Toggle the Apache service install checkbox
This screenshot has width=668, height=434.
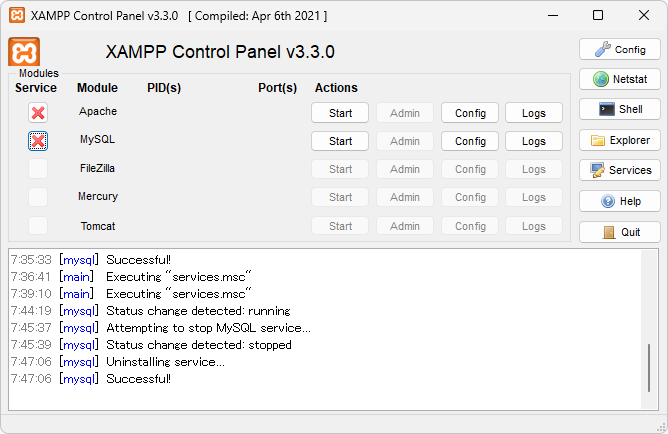(x=38, y=113)
